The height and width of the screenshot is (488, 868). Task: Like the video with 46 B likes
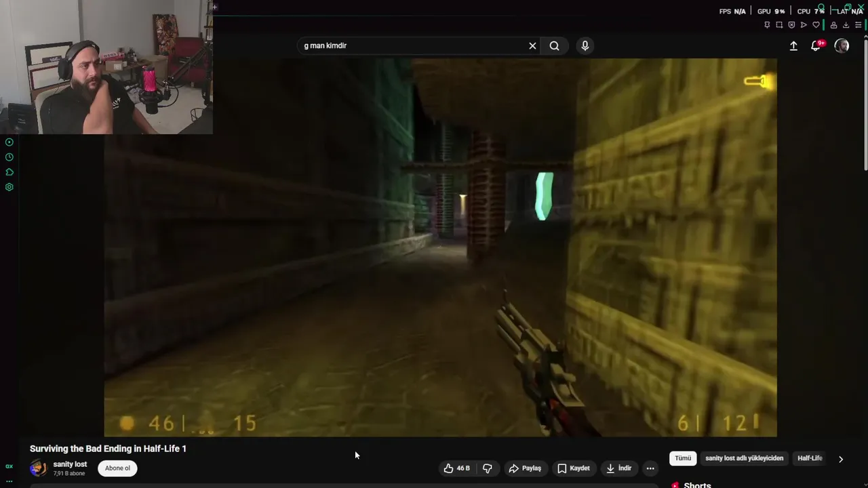pos(456,468)
